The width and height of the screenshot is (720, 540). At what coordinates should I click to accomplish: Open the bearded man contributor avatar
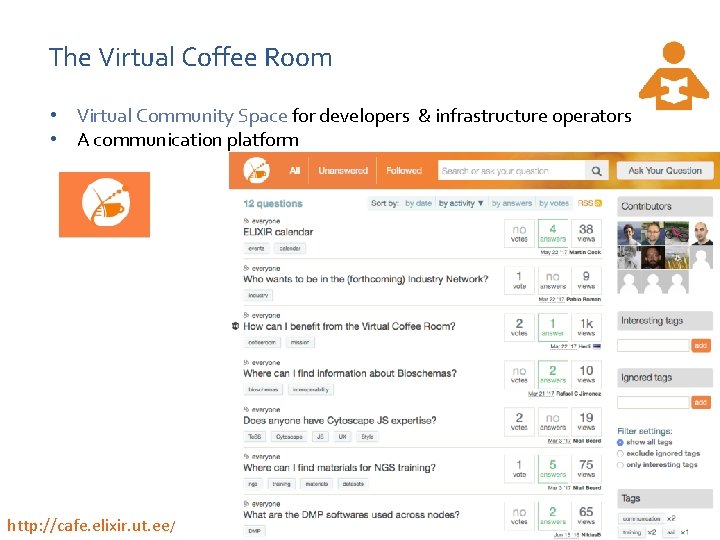click(x=653, y=257)
